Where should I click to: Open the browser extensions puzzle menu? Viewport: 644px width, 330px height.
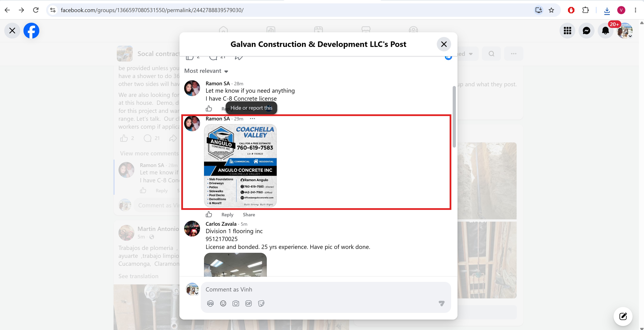(x=585, y=10)
